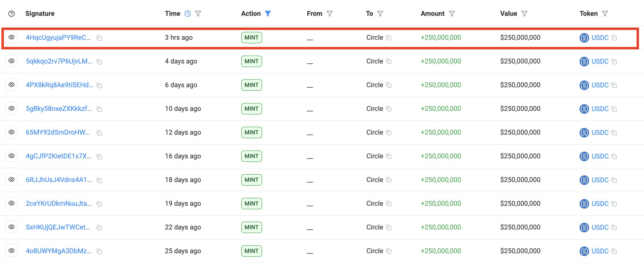
Task: Click the Signature column header
Action: [40, 13]
